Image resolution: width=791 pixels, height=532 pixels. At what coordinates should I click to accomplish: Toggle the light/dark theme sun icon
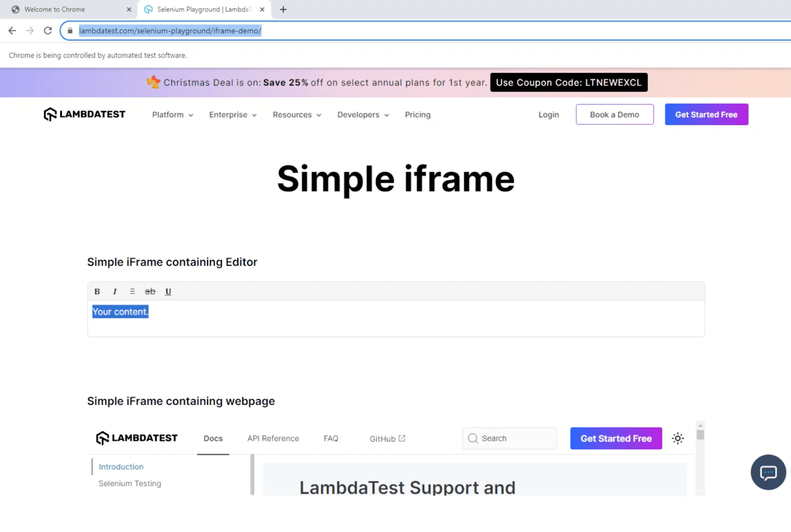pos(678,438)
